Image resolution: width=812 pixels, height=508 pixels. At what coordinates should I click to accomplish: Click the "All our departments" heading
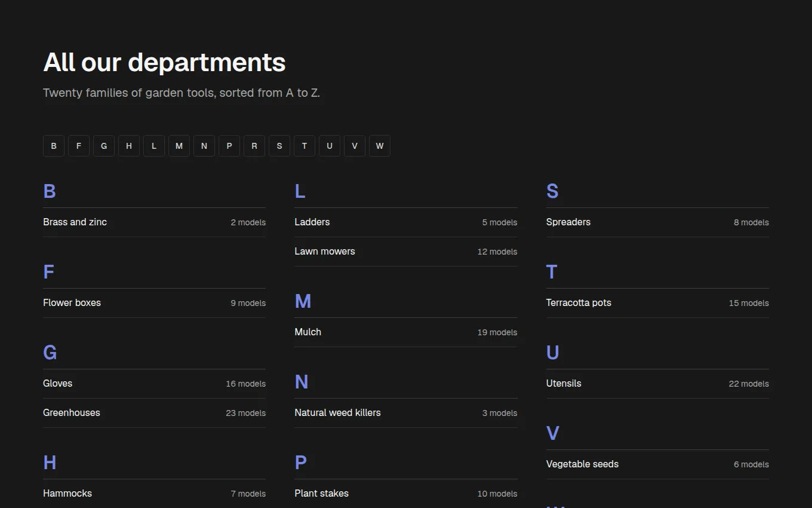point(164,62)
